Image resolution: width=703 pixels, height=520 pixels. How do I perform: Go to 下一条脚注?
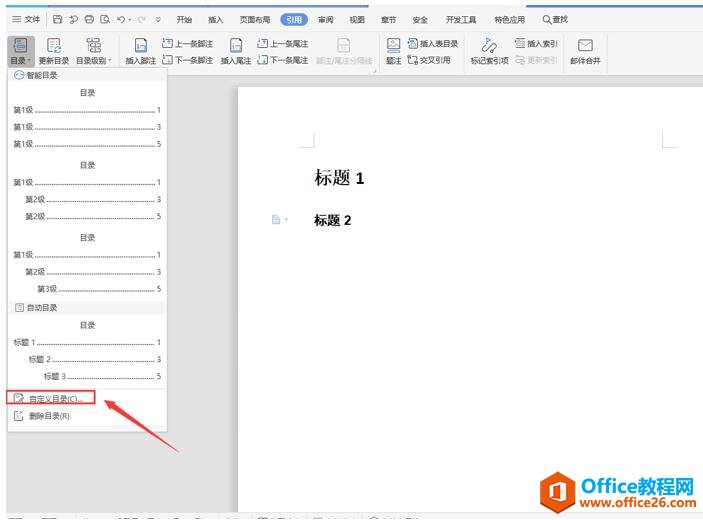[187, 60]
